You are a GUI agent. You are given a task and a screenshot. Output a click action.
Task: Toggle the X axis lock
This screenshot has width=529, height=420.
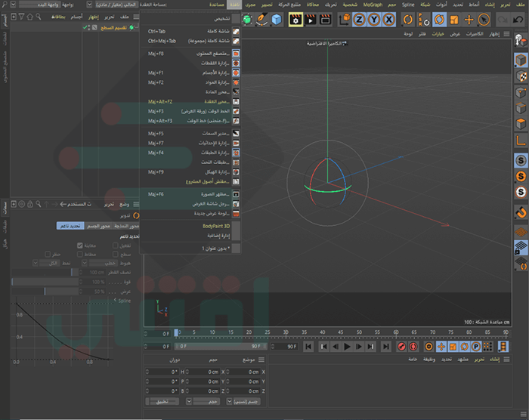389,20
